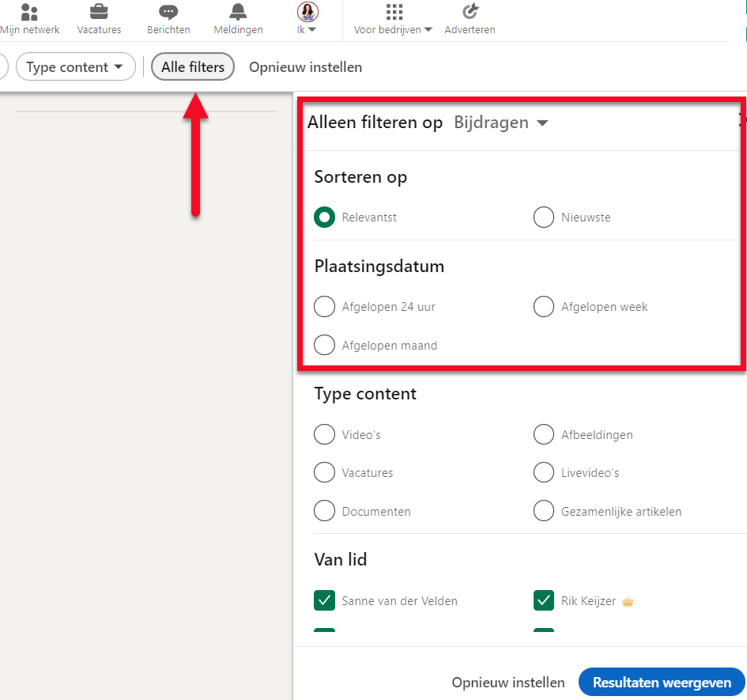
Task: Select the Nieuwste sort option
Action: 544,218
